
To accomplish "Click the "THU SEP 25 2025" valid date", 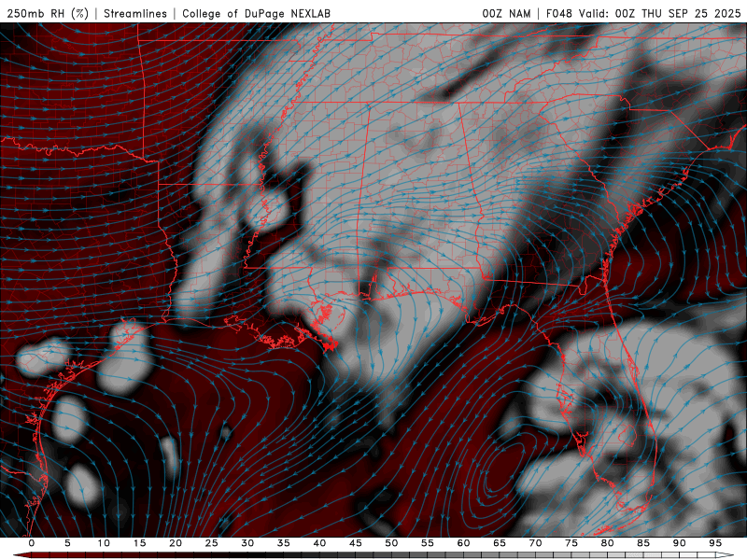I will click(691, 13).
